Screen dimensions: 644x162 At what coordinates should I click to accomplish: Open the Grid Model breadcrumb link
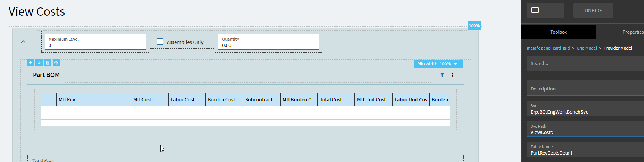(x=587, y=48)
